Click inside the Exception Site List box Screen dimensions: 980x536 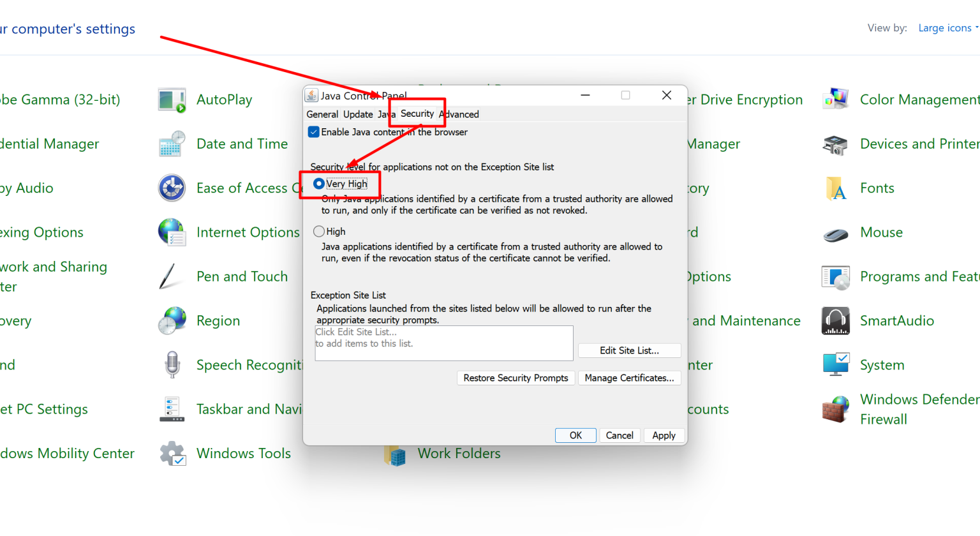tap(443, 343)
